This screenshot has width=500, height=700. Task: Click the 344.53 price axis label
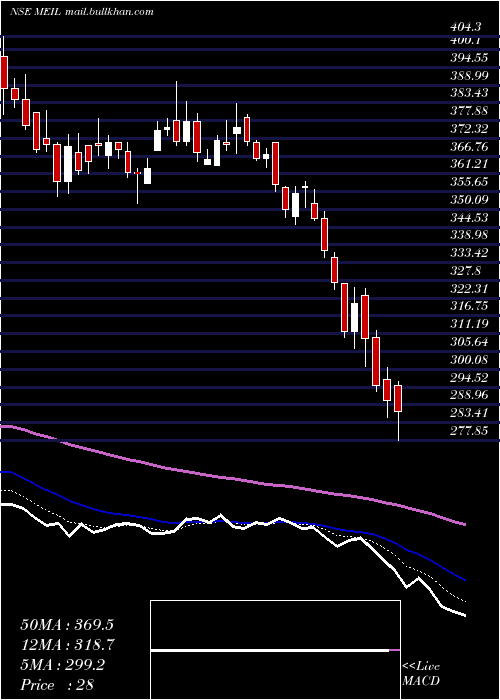470,217
